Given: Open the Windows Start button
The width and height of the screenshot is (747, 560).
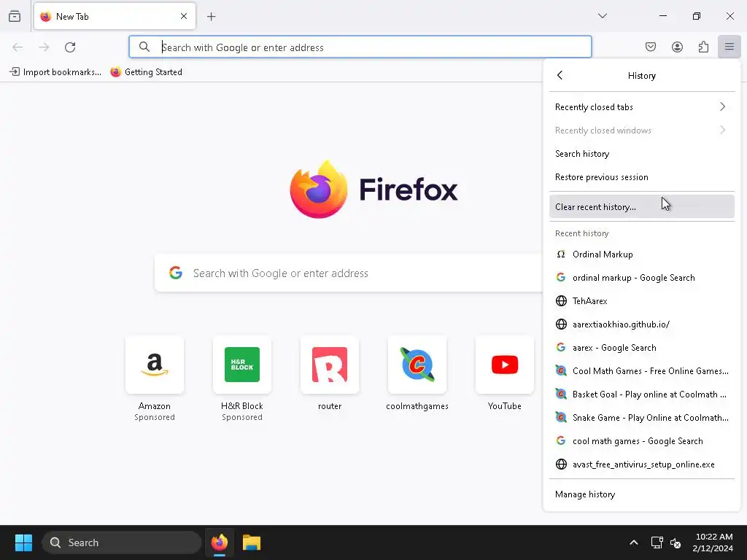Looking at the screenshot, I should [23, 542].
